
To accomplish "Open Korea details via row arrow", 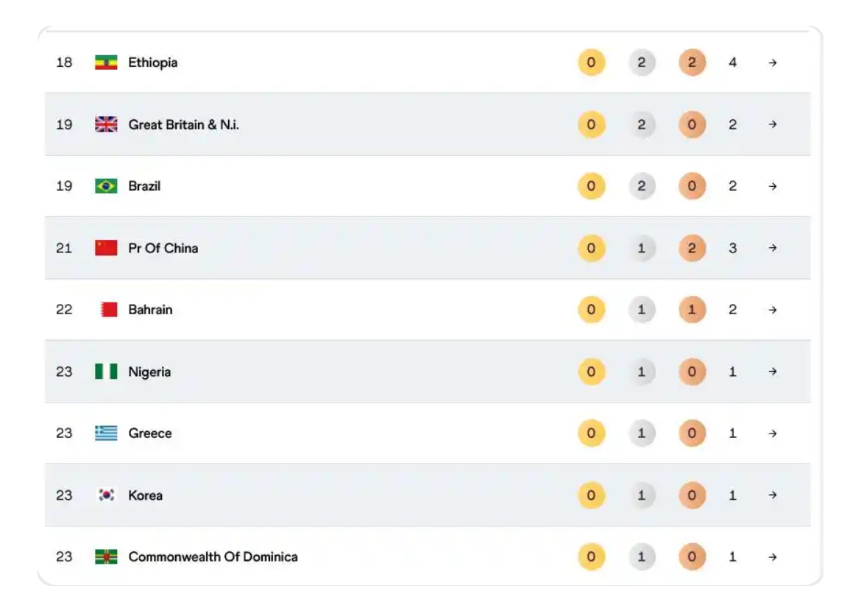I will pos(773,495).
